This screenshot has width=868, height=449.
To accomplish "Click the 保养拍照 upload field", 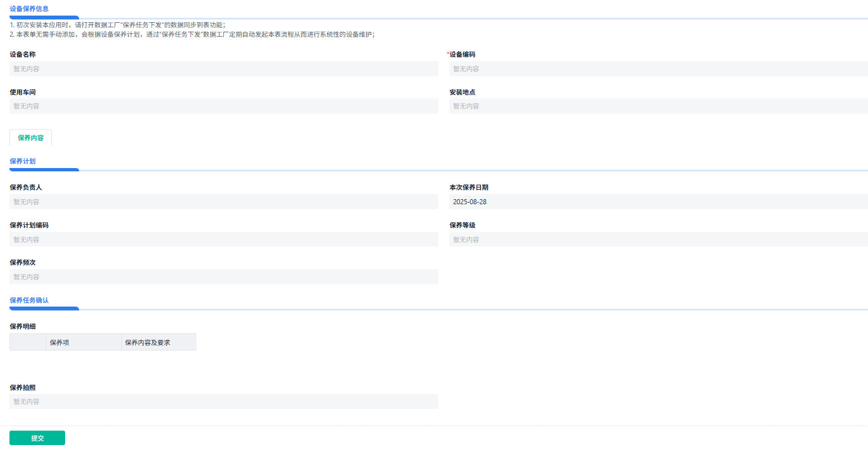I will click(x=224, y=402).
